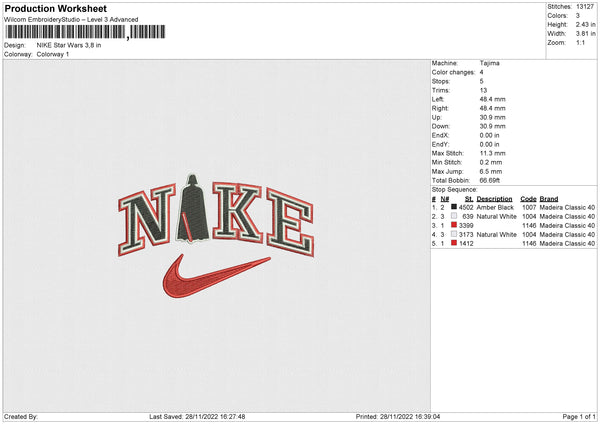Click the Stop Sequence heading
Viewport: 600px width, 424px height.
coord(455,190)
